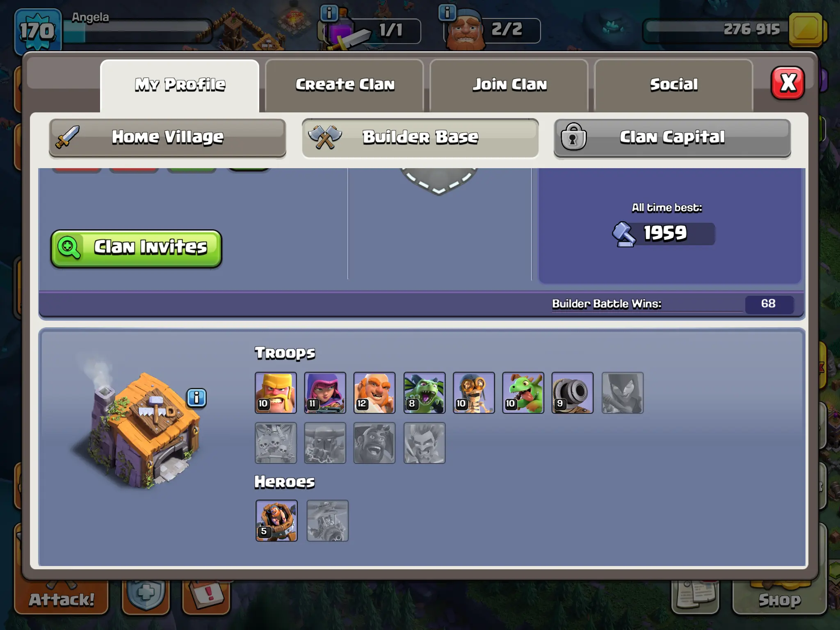This screenshot has width=840, height=630.
Task: Tap the Bomber troop icon
Action: pyautogui.click(x=474, y=393)
